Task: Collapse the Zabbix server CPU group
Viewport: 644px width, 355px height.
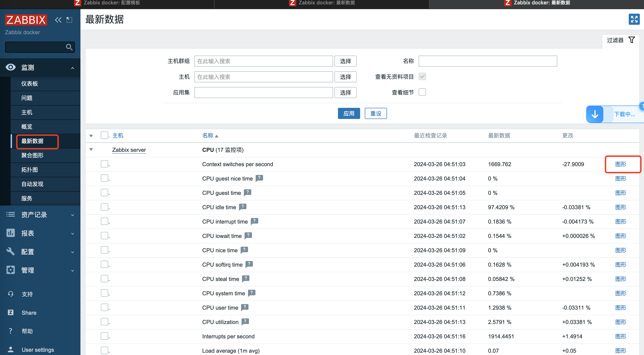Action: click(91, 149)
